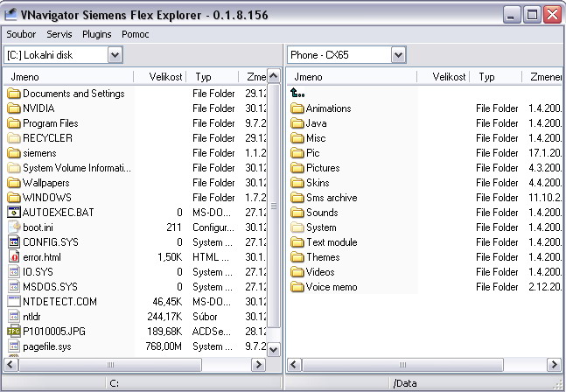Sort local panel by Velikost column header
The image size is (566, 392).
point(160,76)
